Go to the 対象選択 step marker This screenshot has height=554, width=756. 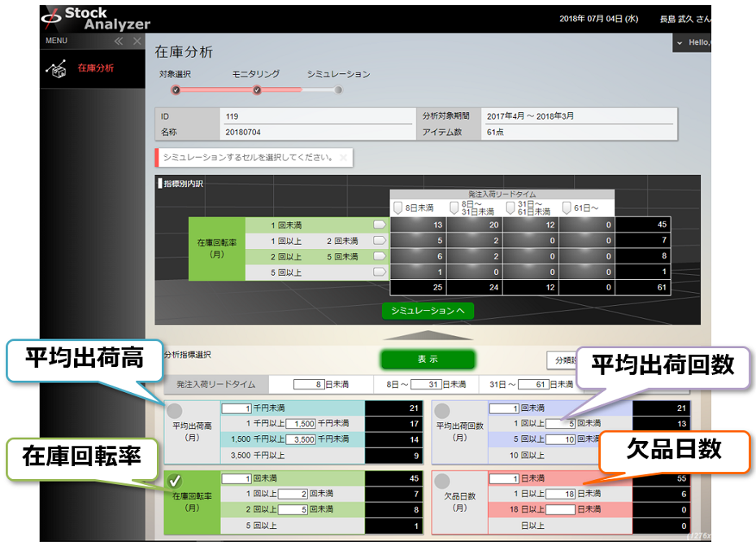click(176, 90)
